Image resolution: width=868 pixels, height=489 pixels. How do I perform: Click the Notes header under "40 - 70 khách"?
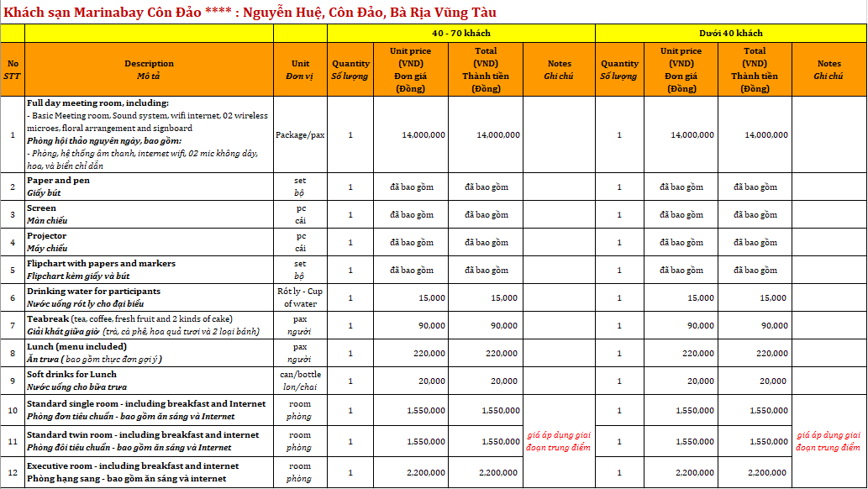(559, 70)
